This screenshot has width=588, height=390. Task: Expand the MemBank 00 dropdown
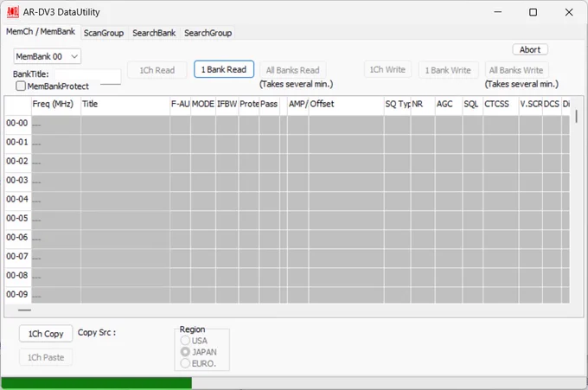[x=48, y=56]
